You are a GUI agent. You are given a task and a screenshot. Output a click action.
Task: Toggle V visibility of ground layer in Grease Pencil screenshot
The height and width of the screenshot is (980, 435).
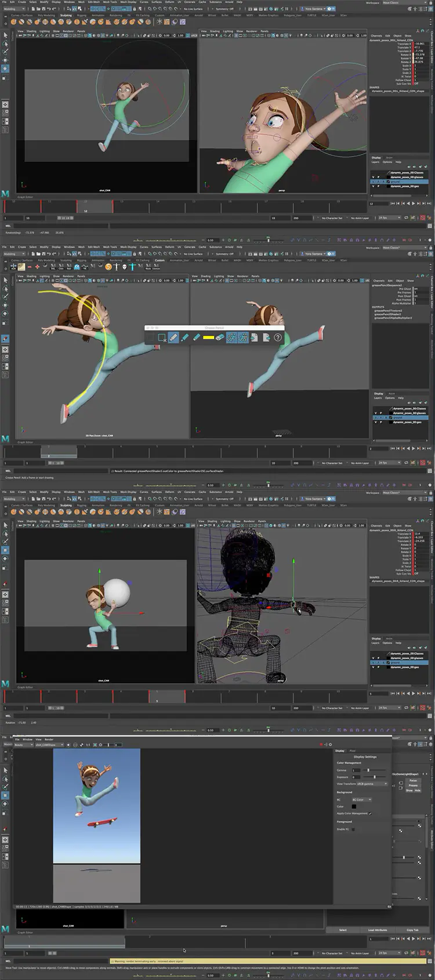tap(375, 417)
